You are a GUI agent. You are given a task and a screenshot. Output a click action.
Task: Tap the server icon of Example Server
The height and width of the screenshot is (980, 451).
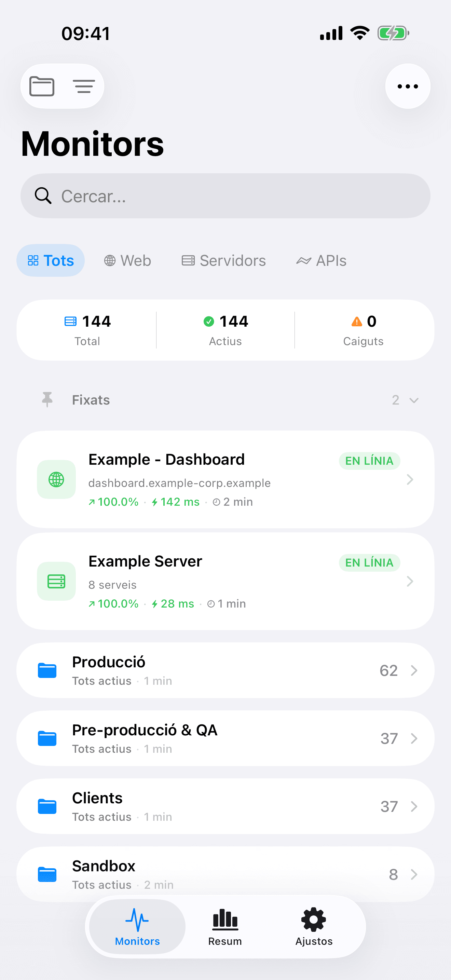point(56,581)
